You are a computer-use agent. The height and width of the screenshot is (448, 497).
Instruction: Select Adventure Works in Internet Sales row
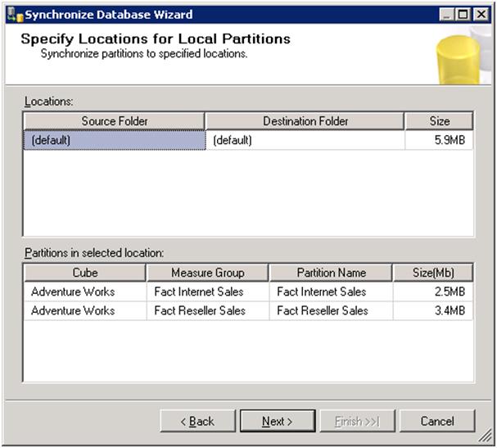[85, 292]
